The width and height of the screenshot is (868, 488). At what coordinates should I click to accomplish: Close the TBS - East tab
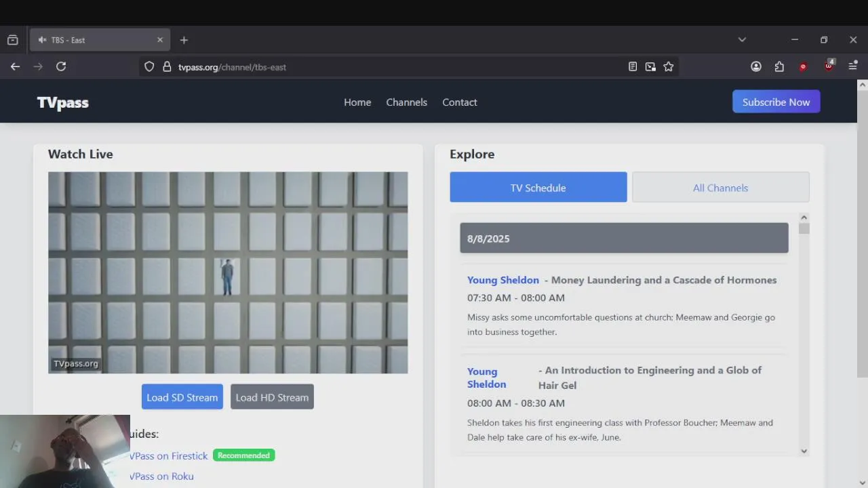(x=160, y=40)
